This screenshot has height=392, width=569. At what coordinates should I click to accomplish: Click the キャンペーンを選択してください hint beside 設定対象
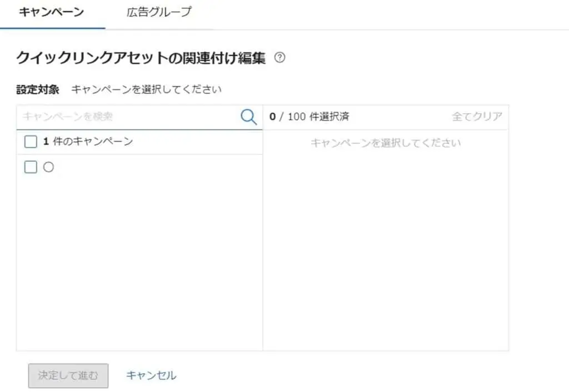click(x=146, y=89)
